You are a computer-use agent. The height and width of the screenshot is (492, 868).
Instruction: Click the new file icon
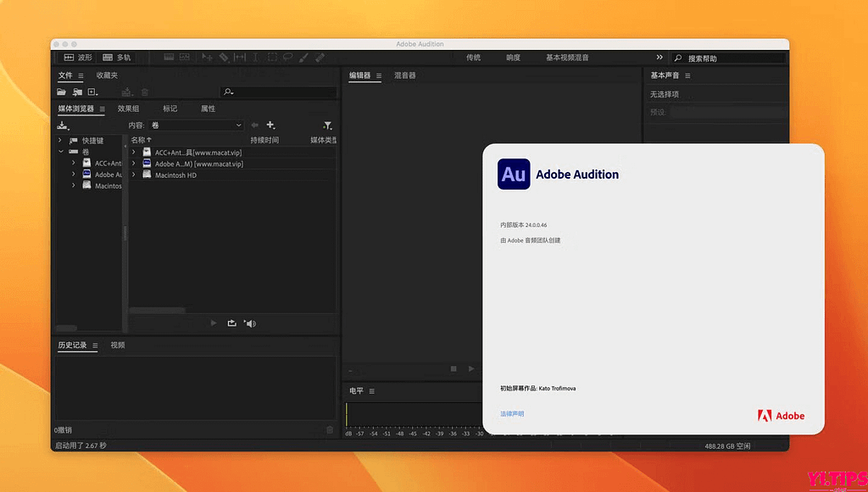pyautogui.click(x=92, y=91)
